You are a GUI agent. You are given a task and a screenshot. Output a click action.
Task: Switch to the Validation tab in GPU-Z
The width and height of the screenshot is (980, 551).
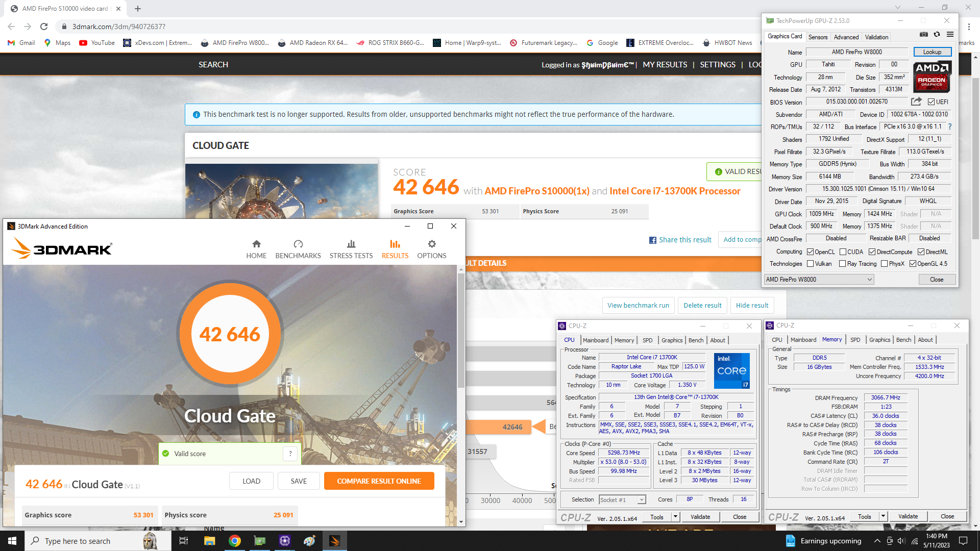point(876,37)
